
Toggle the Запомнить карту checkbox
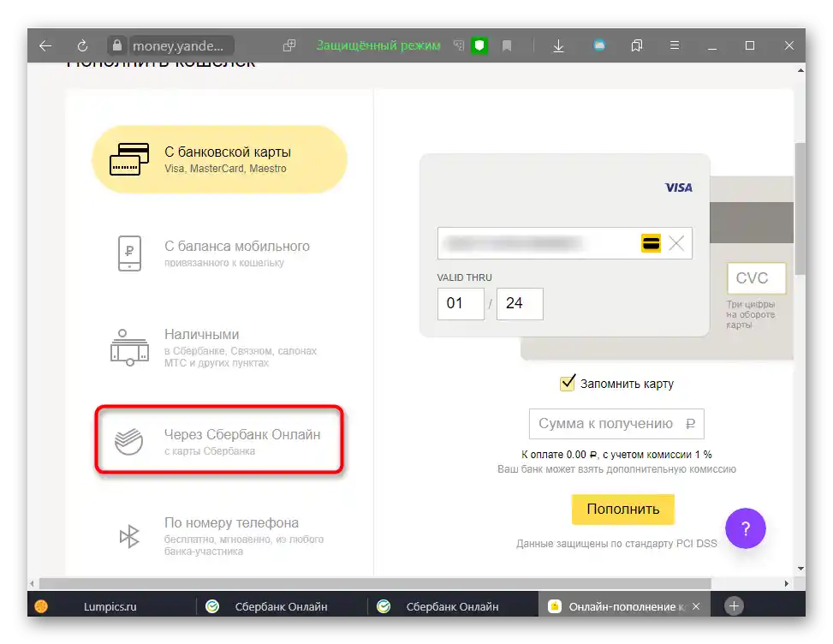(x=568, y=383)
